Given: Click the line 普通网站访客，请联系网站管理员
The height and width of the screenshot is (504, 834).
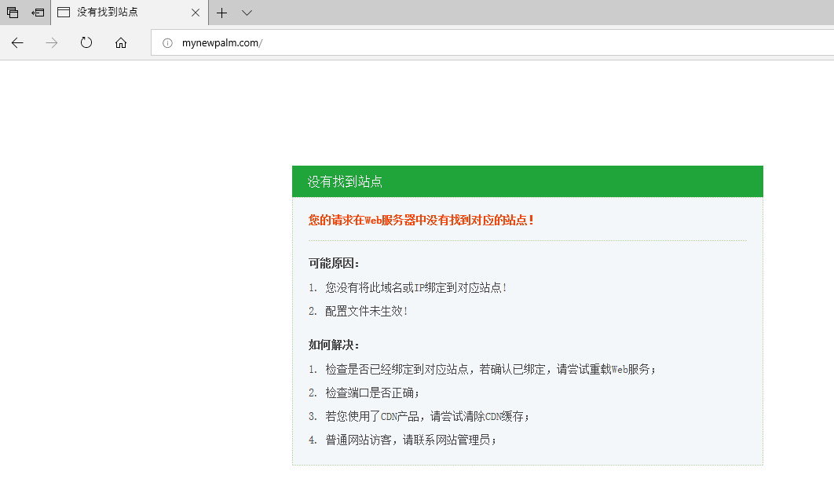Looking at the screenshot, I should point(412,440).
